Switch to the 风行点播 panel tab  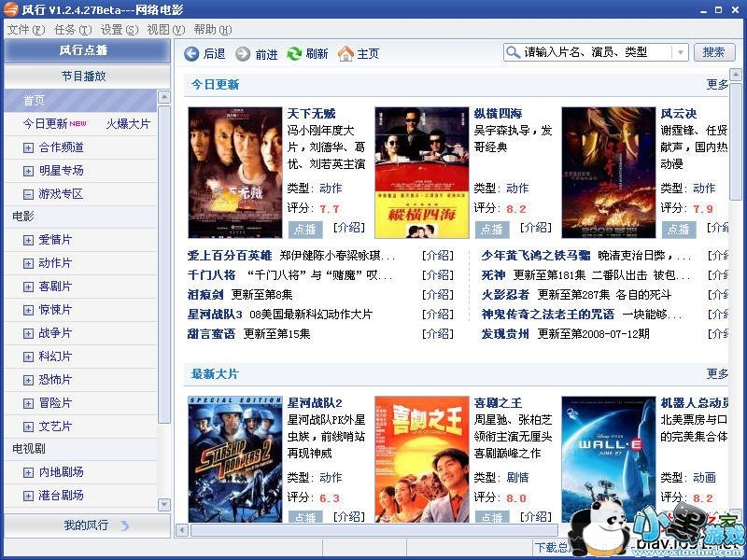tap(87, 50)
